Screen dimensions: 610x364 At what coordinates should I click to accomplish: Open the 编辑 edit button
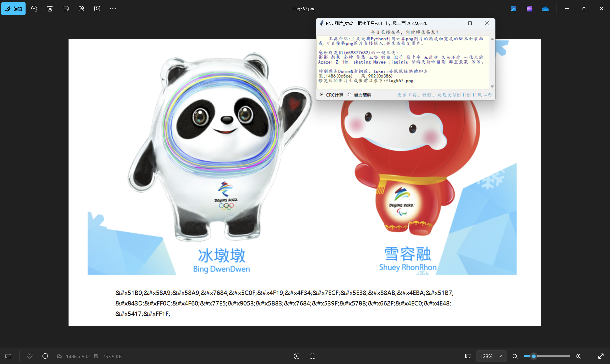click(x=13, y=9)
